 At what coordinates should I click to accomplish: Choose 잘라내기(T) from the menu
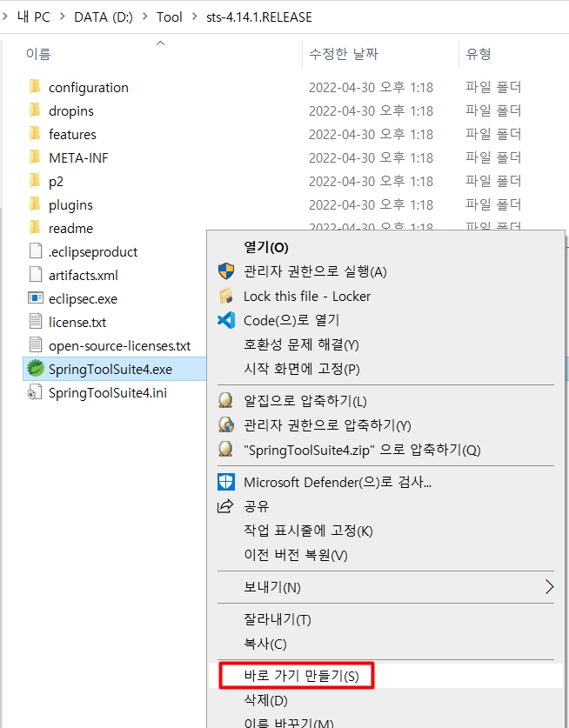click(385, 620)
